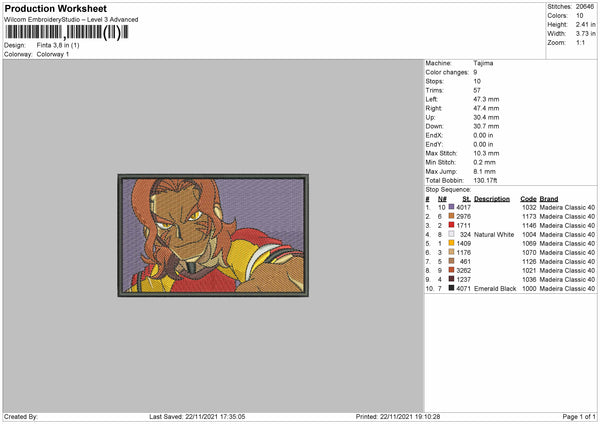
Task: Click thread code 1070 in row 6
Action: 530,253
